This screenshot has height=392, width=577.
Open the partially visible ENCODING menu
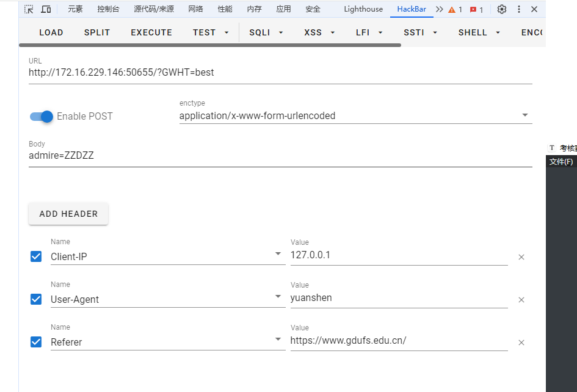(532, 33)
